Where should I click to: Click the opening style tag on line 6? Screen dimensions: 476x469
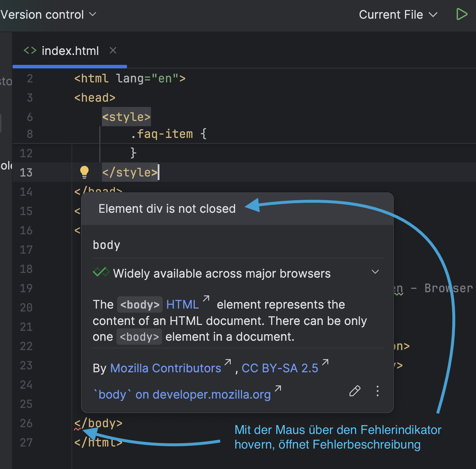pos(126,117)
